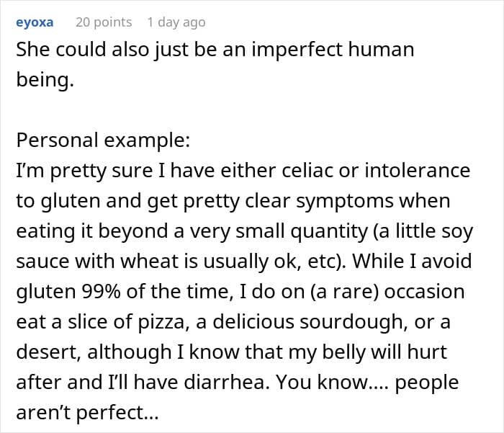This screenshot has width=504, height=433.
Task: Click the final line 'aren't perfect…'
Action: pyautogui.click(x=87, y=413)
